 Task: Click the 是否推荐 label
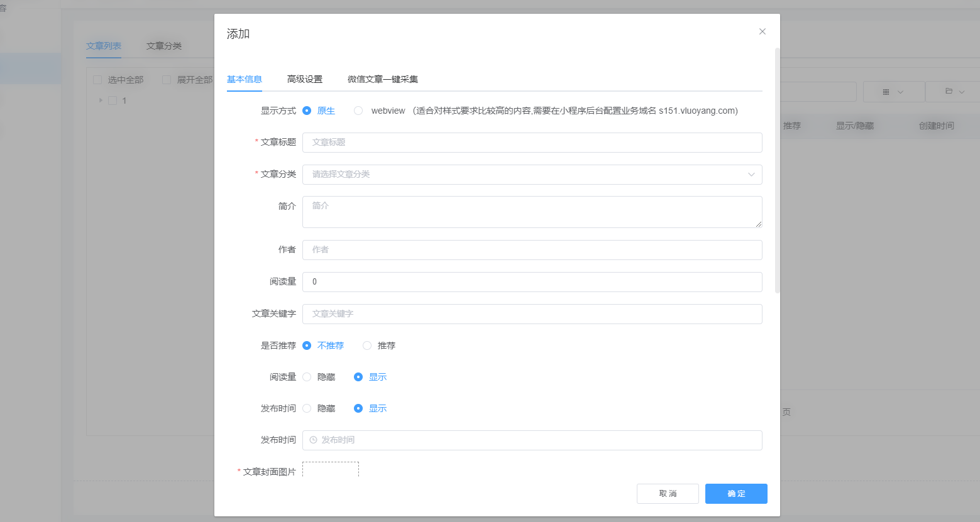click(x=278, y=345)
